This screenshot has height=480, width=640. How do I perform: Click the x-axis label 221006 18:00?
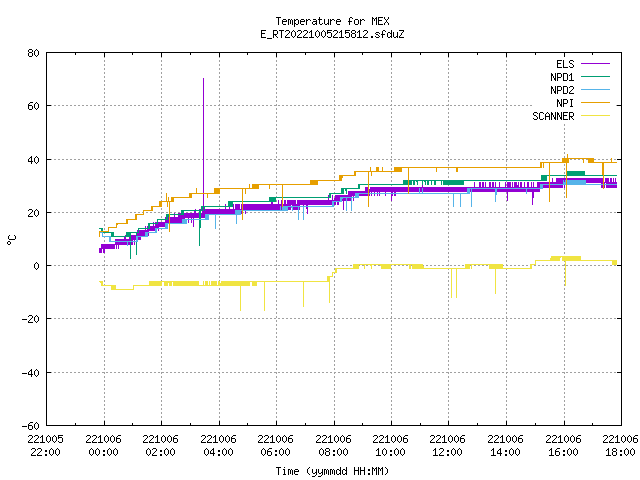(x=620, y=446)
